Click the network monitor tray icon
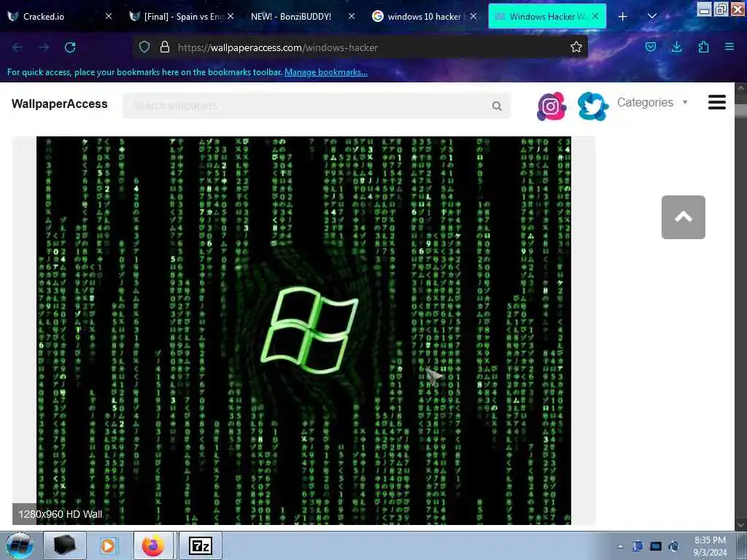The width and height of the screenshot is (747, 560). 656,546
